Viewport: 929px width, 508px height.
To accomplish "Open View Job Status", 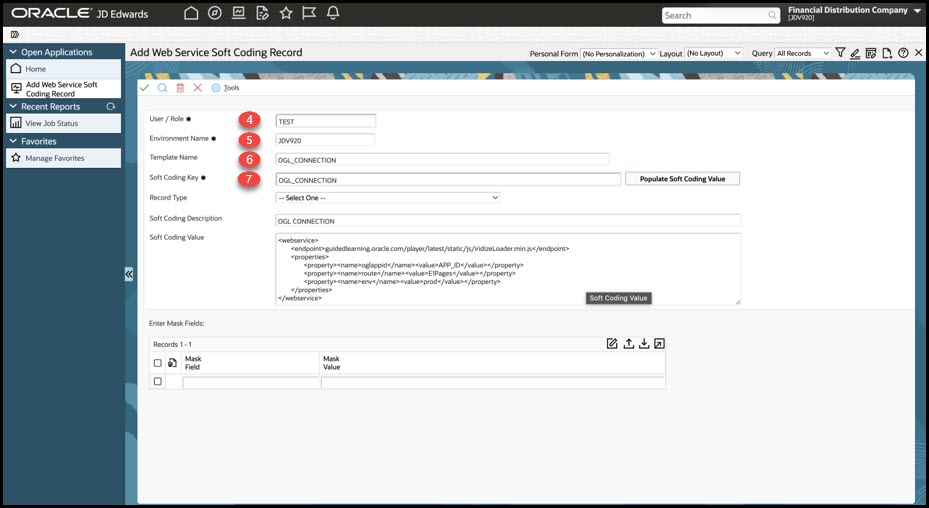I will 63,123.
